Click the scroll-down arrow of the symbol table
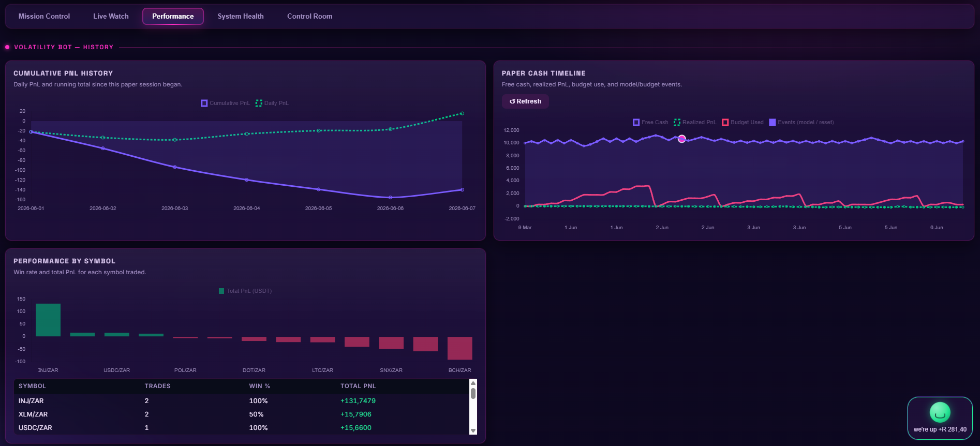Image resolution: width=980 pixels, height=446 pixels. coord(473,430)
